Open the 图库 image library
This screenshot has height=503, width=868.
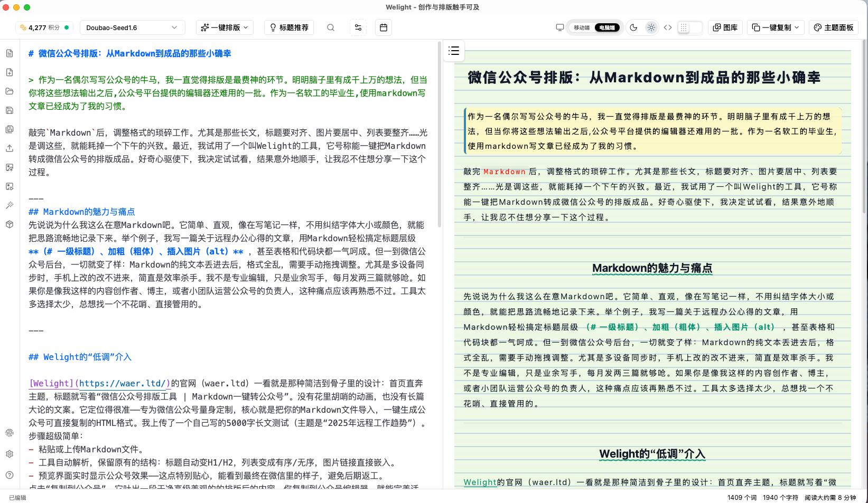pyautogui.click(x=725, y=27)
